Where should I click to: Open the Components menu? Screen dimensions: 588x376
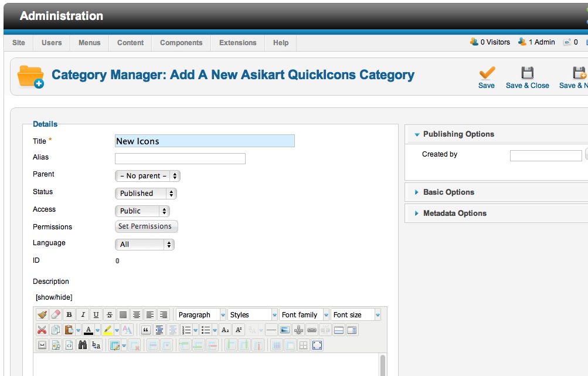point(181,43)
